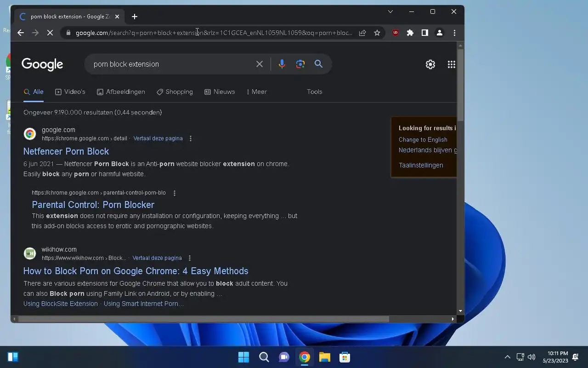This screenshot has width=588, height=368.
Task: Click the scroll right arrow
Action: 453,319
